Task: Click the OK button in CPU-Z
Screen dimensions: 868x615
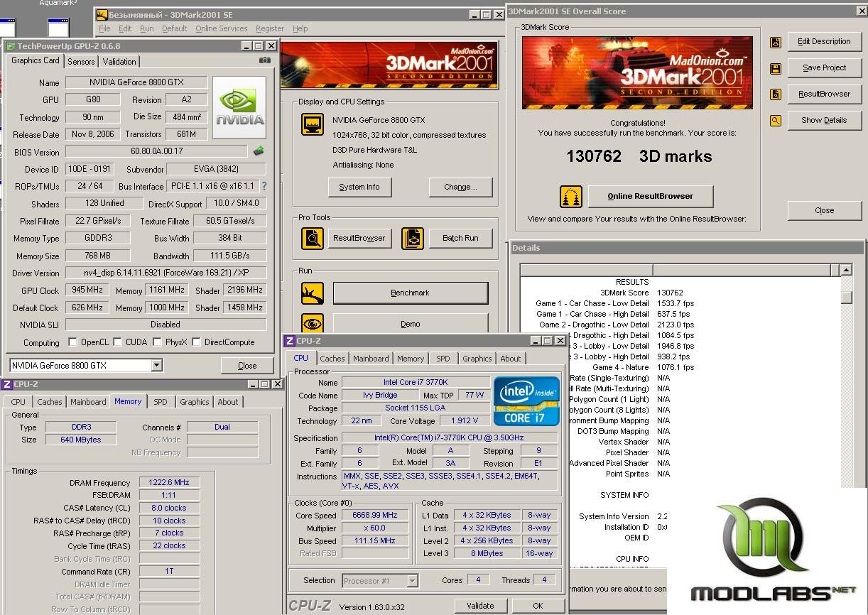Action: tap(538, 606)
